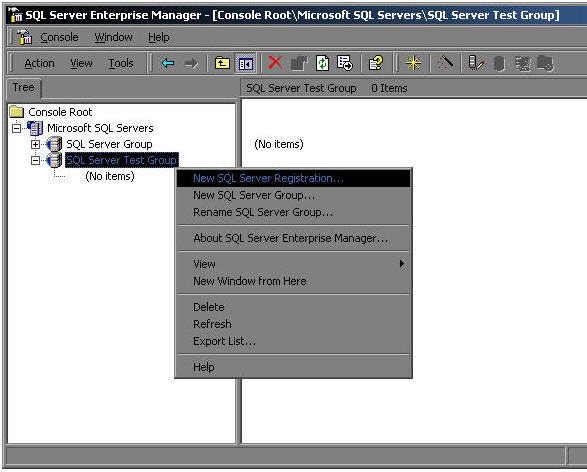
Task: Open the View menu in toolbar
Action: (x=81, y=64)
